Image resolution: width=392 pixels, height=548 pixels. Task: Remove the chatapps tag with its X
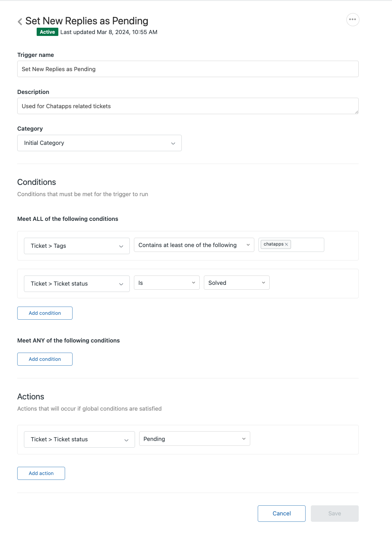[x=287, y=244]
